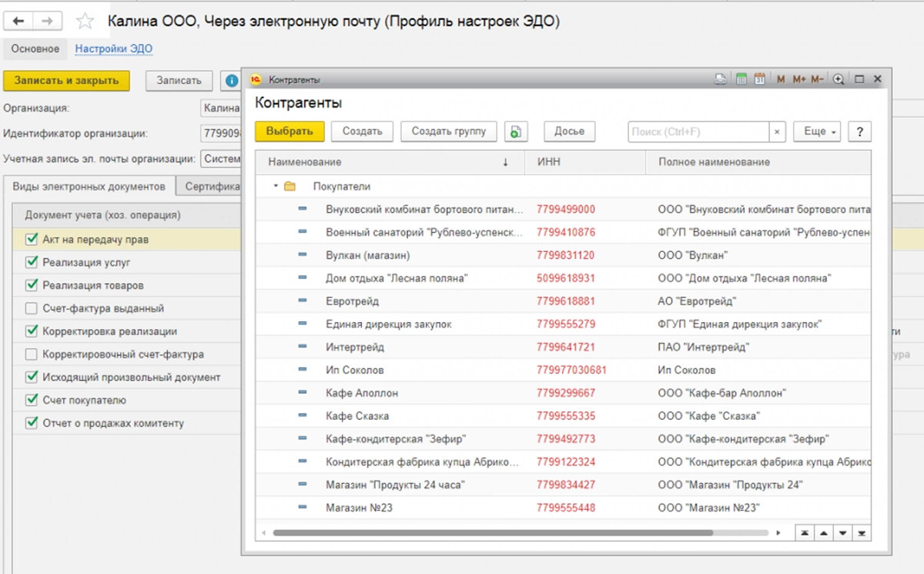Add the page to favorites with star icon
The height and width of the screenshot is (574, 924).
[85, 22]
